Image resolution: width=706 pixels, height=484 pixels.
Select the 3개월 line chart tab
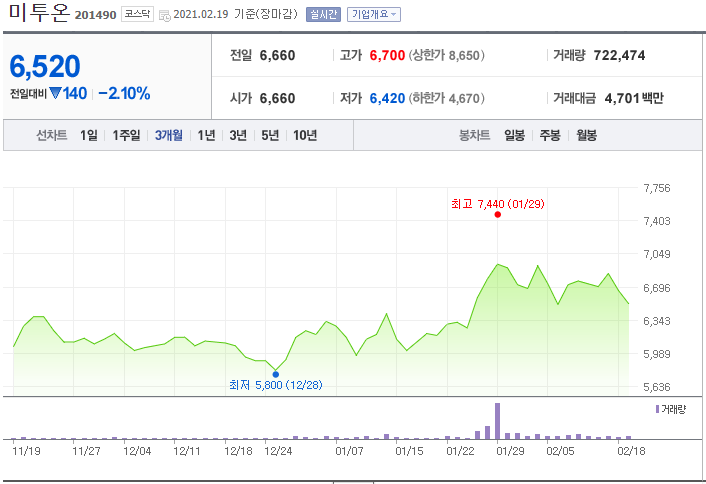click(x=169, y=135)
